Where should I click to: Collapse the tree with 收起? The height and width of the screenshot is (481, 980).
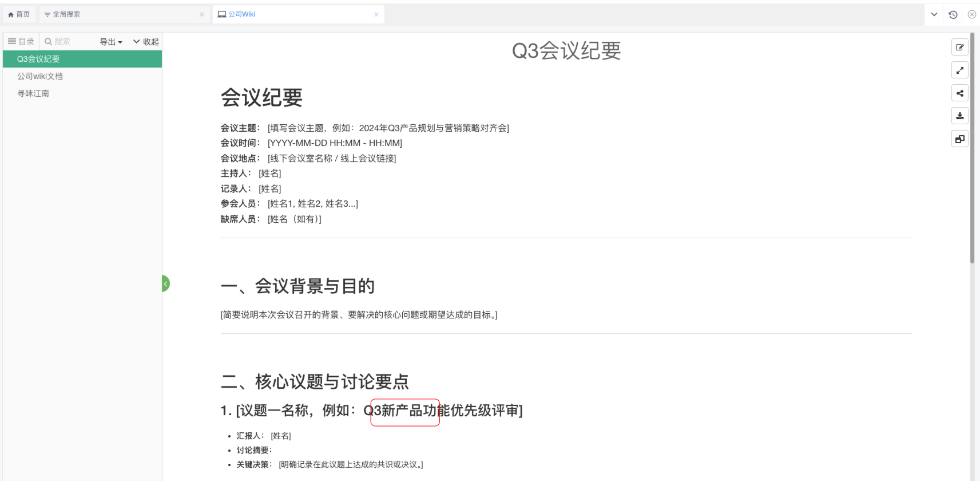(x=146, y=42)
